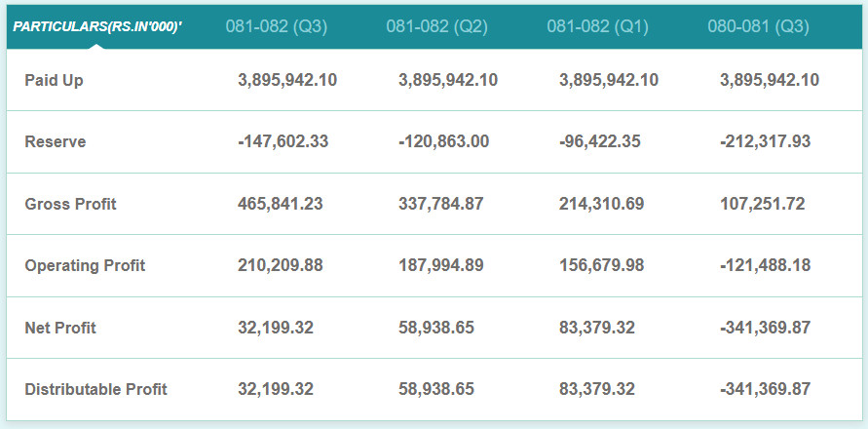Select Gross Profit value 465,841.23
868x429 pixels.
[281, 204]
